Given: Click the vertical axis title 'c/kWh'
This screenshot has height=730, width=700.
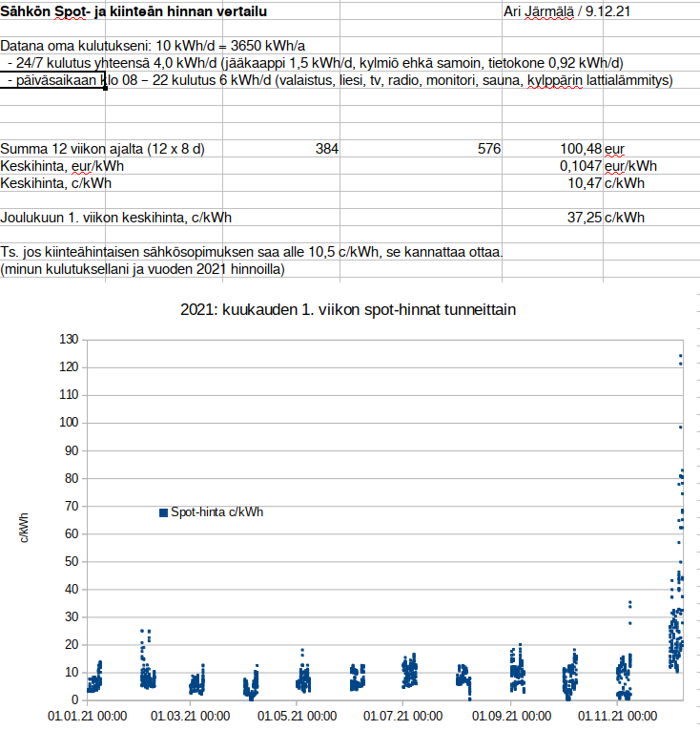Looking at the screenshot, I should [x=22, y=528].
